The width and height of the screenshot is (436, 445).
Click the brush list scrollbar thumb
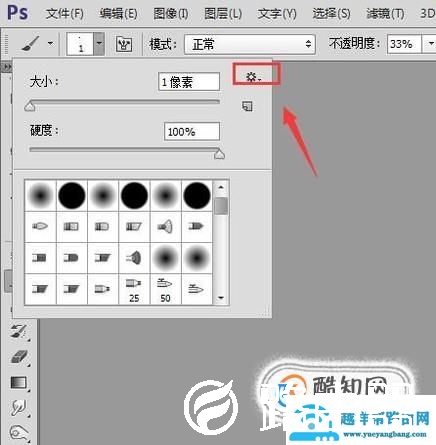point(221,206)
